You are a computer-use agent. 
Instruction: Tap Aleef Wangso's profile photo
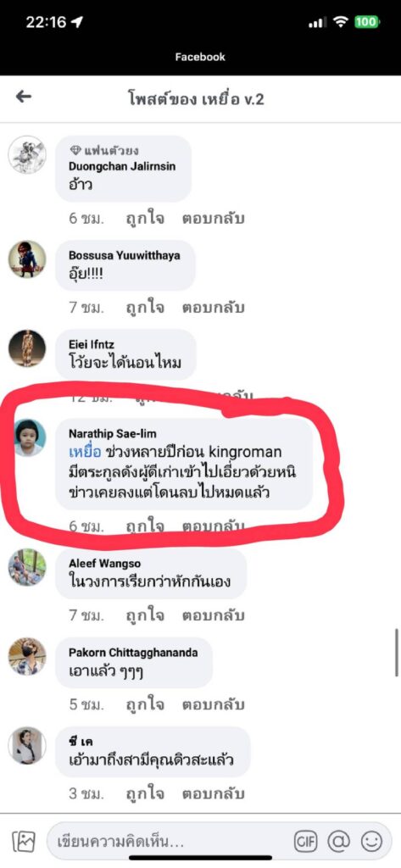click(x=27, y=567)
